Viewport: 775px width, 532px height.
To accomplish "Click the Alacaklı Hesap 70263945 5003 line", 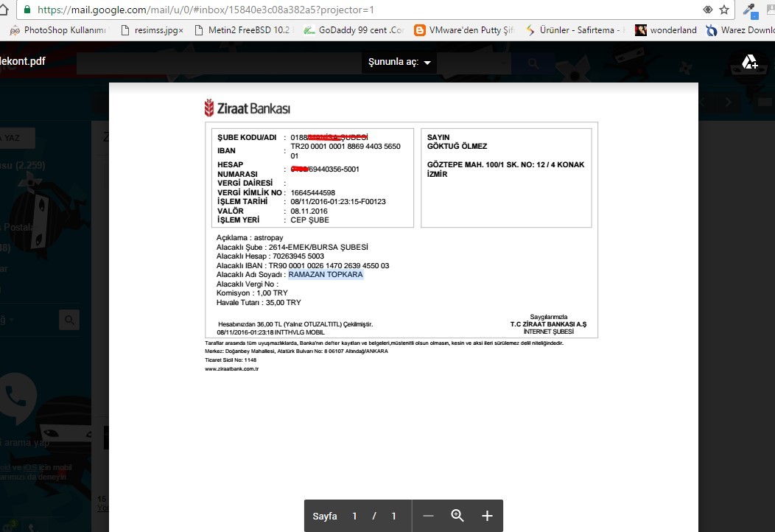I will (270, 256).
